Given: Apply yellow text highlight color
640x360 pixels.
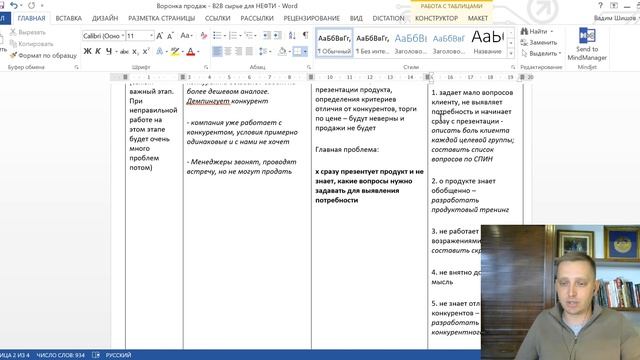Looking at the screenshot, I should [x=175, y=51].
